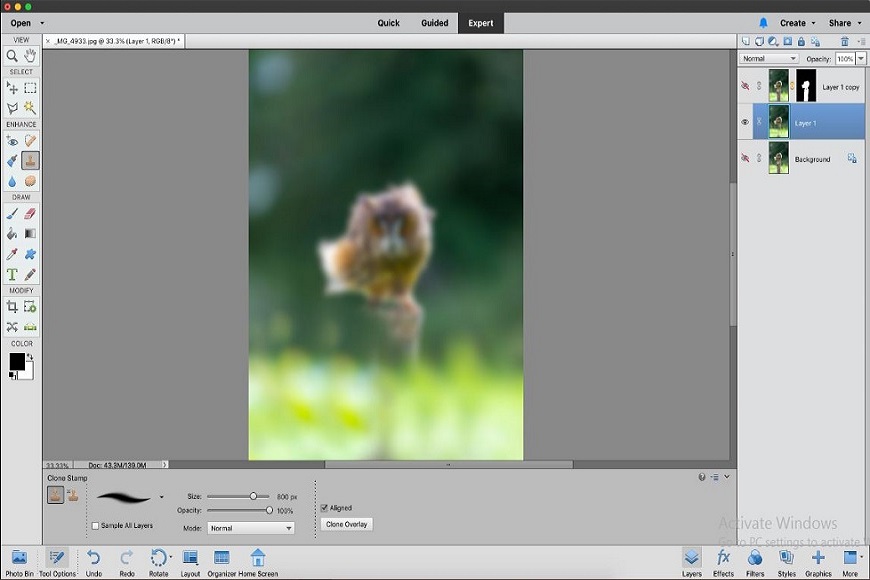The width and height of the screenshot is (870, 580).
Task: Open the Filters panel
Action: 755,563
